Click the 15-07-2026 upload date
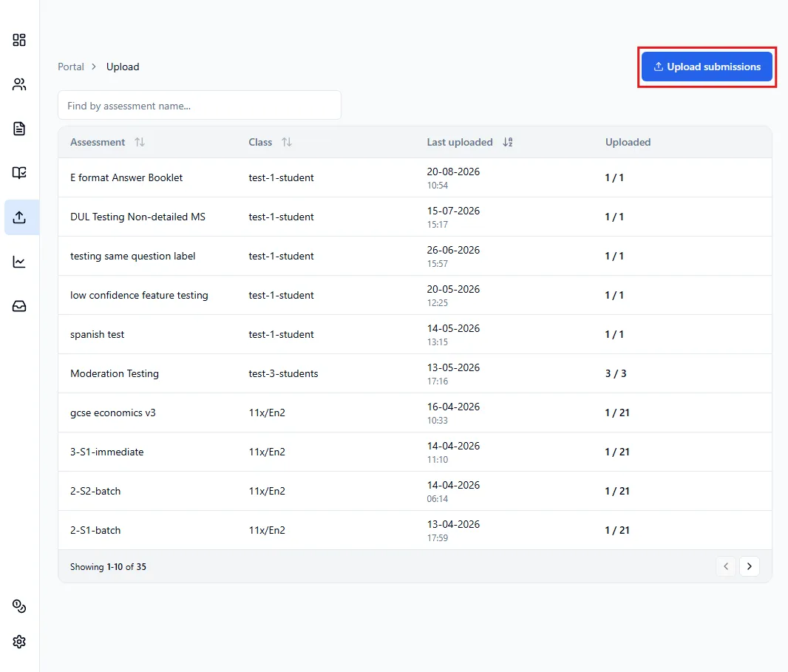 coord(453,211)
